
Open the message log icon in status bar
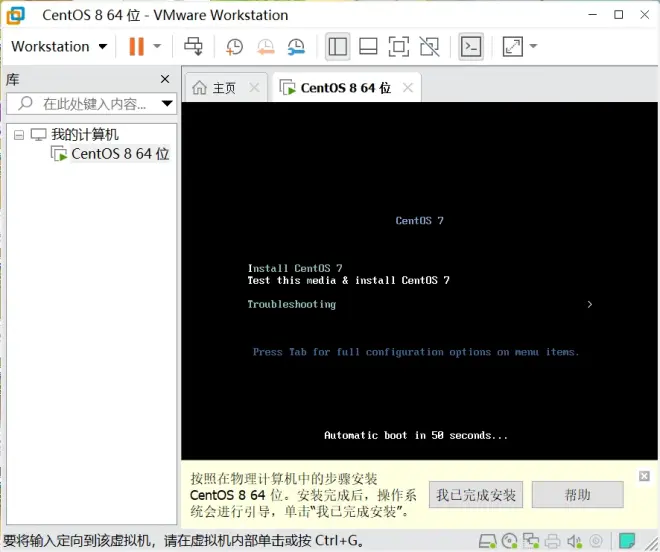627,541
